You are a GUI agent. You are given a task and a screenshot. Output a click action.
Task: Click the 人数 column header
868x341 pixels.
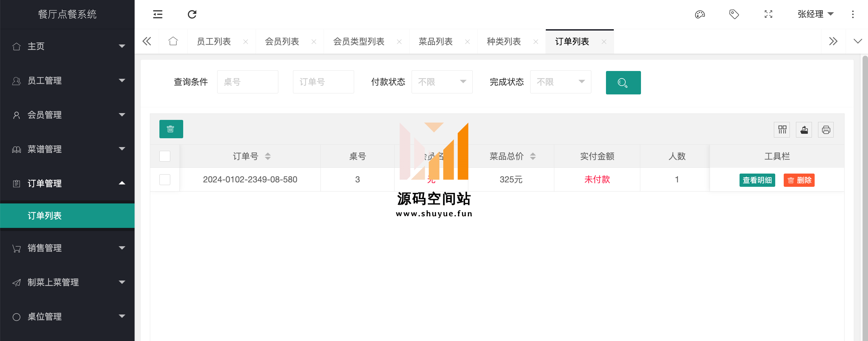677,156
